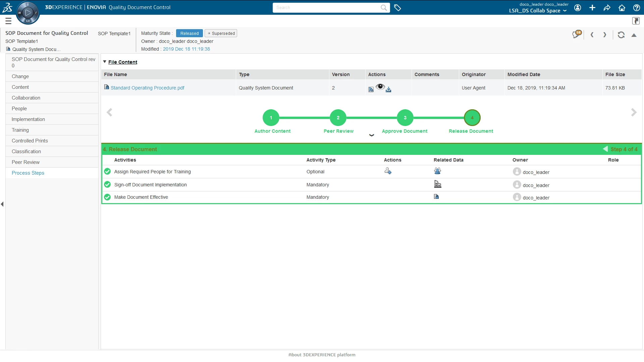Viewport: 644px width, 362px height.
Task: Click the 6W Tags icon
Action: point(397,8)
